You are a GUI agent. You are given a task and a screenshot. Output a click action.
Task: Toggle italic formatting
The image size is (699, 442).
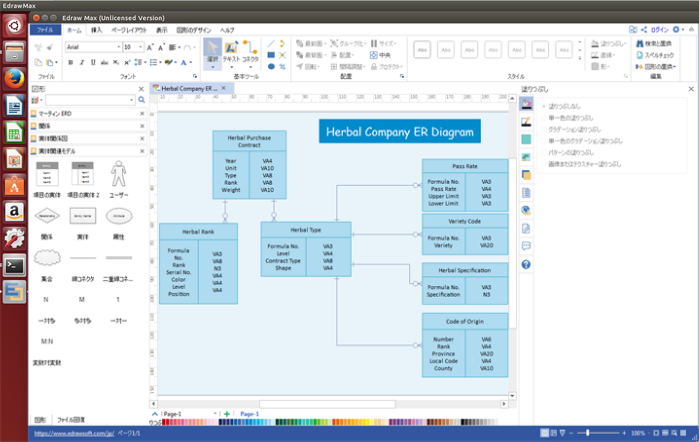tap(82, 62)
